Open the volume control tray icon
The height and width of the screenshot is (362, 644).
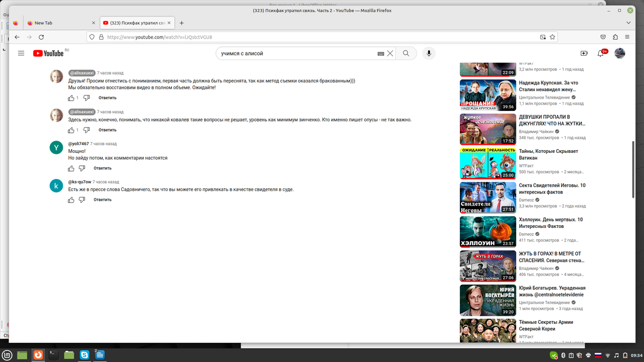tap(616, 355)
